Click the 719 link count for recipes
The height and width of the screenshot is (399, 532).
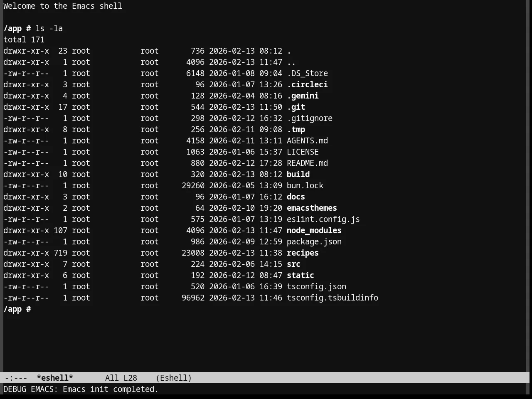point(60,253)
